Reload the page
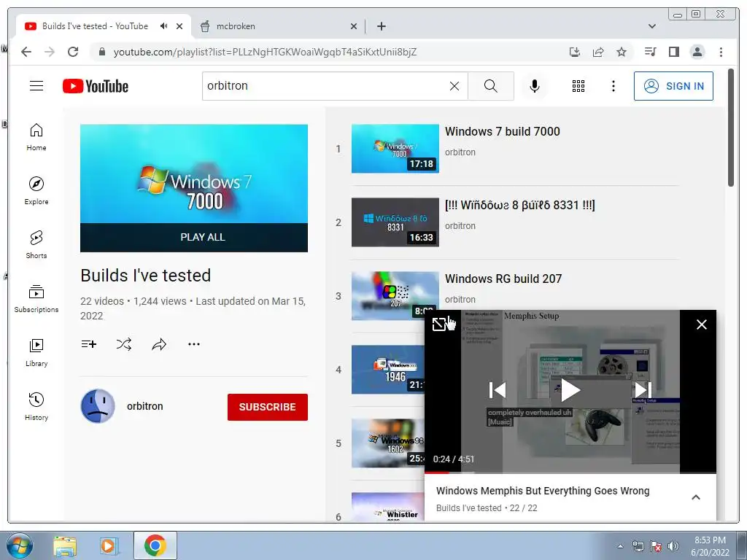This screenshot has height=560, width=747. coord(73,52)
